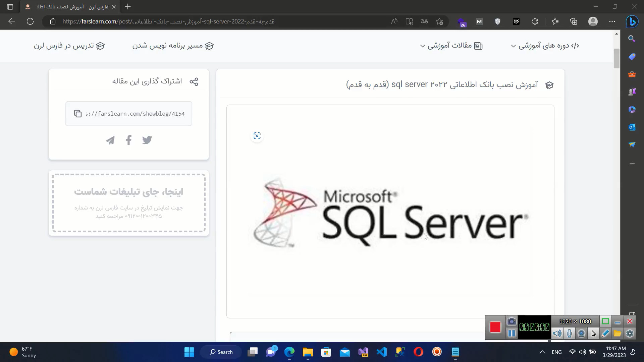Take a screenshot with the recorder camera icon
Viewport: 644px width, 362px height.
tap(511, 321)
